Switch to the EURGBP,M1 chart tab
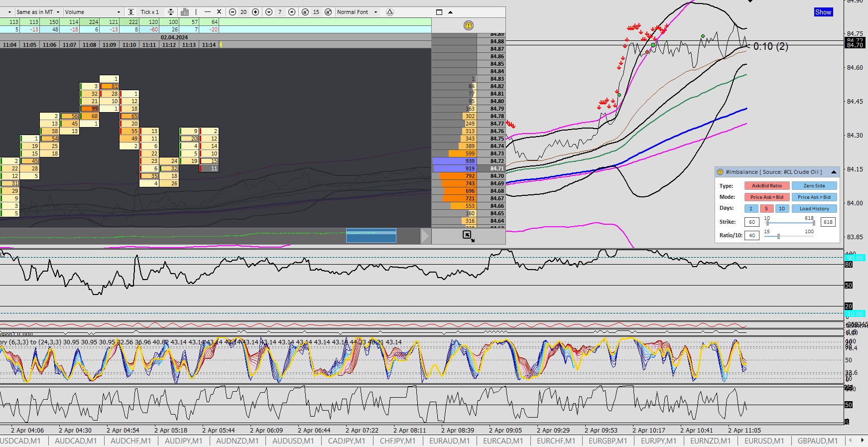Viewport: 868px width, 447px height. (608, 441)
